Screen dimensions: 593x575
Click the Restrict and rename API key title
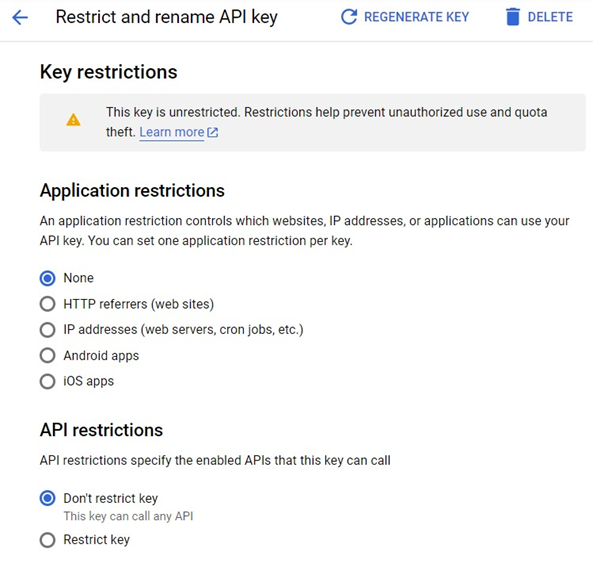pyautogui.click(x=166, y=17)
